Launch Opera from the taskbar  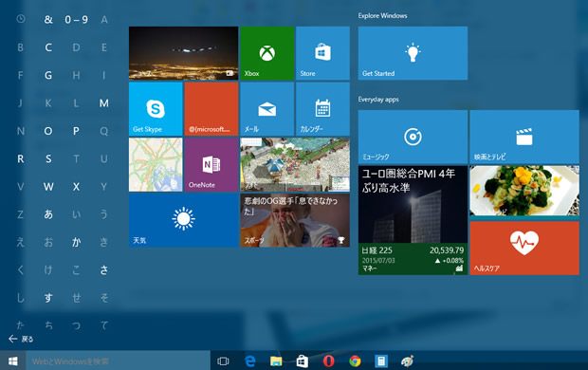tap(328, 361)
